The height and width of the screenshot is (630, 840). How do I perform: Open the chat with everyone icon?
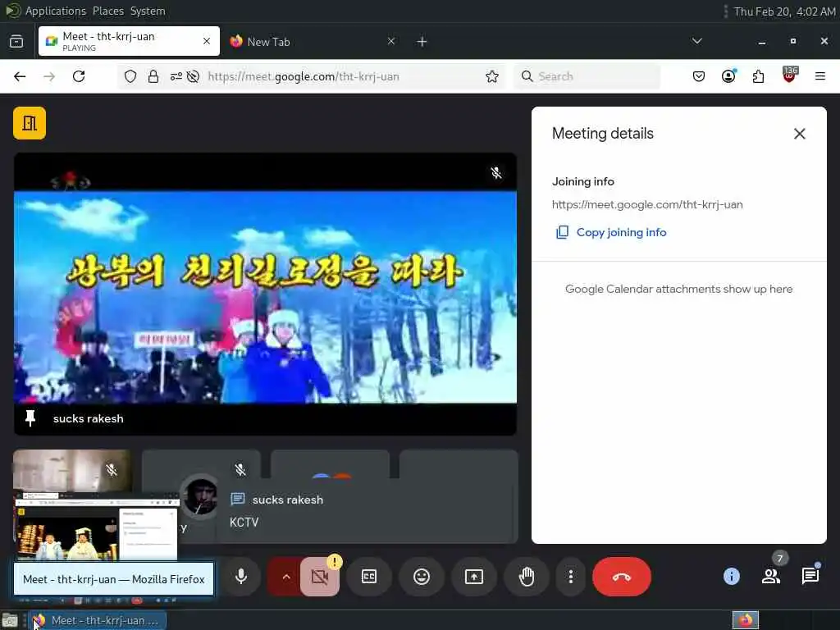tap(810, 577)
